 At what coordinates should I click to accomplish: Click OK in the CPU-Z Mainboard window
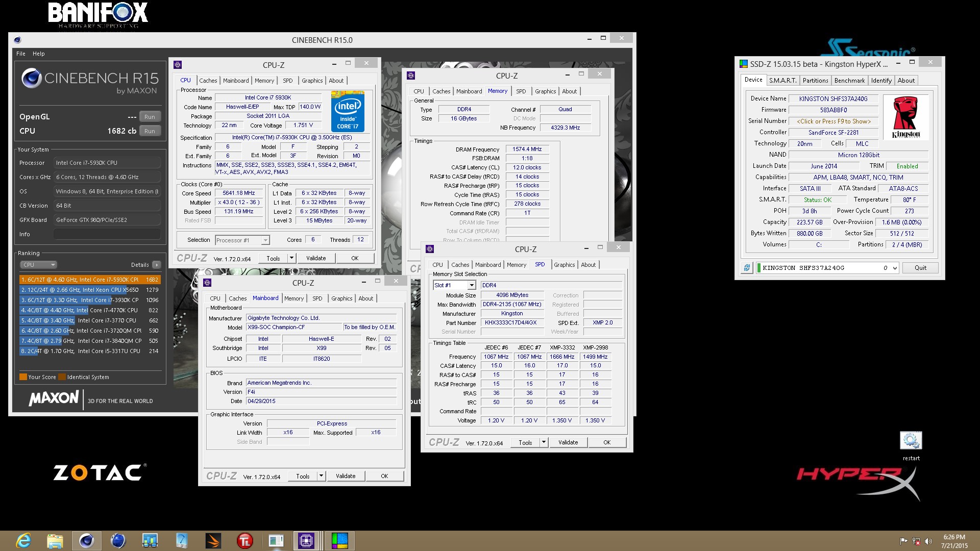384,476
